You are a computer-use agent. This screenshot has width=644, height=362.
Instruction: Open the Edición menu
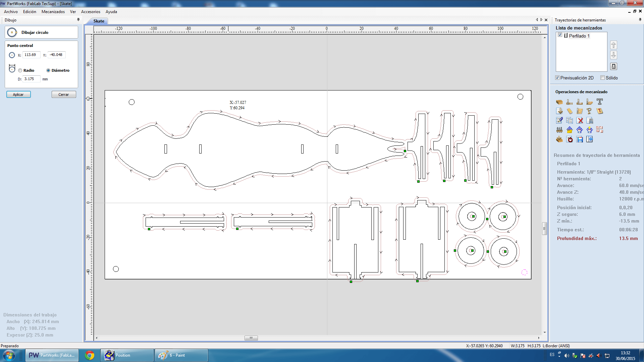(30, 12)
